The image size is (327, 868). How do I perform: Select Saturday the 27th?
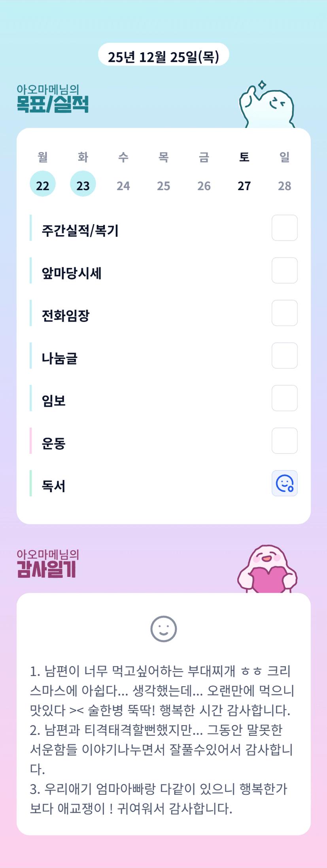(244, 185)
